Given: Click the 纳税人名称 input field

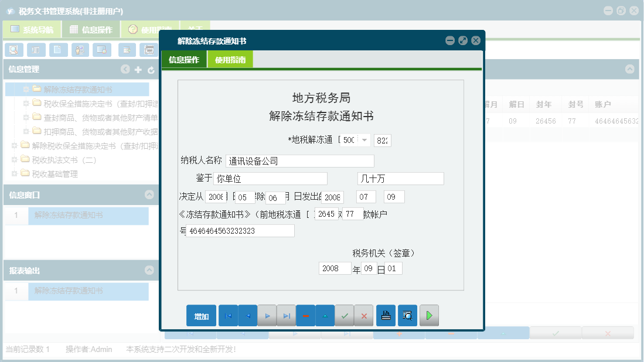Looking at the screenshot, I should pos(299,160).
